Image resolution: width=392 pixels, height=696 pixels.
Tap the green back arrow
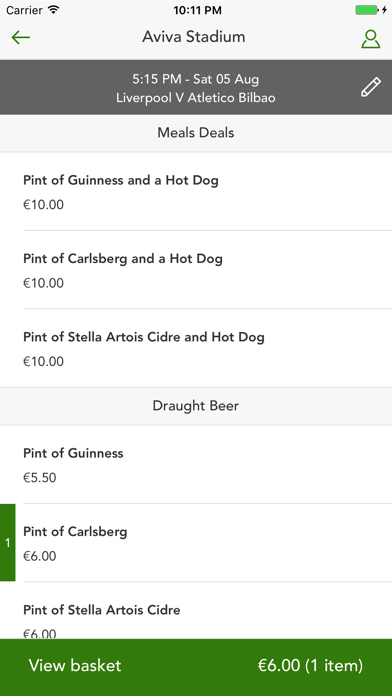pyautogui.click(x=20, y=38)
